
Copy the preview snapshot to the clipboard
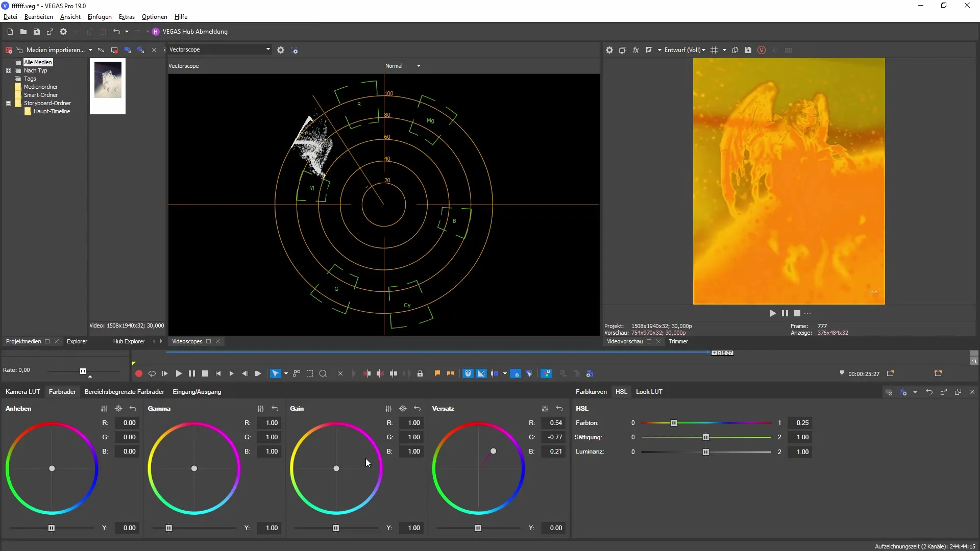click(x=735, y=50)
